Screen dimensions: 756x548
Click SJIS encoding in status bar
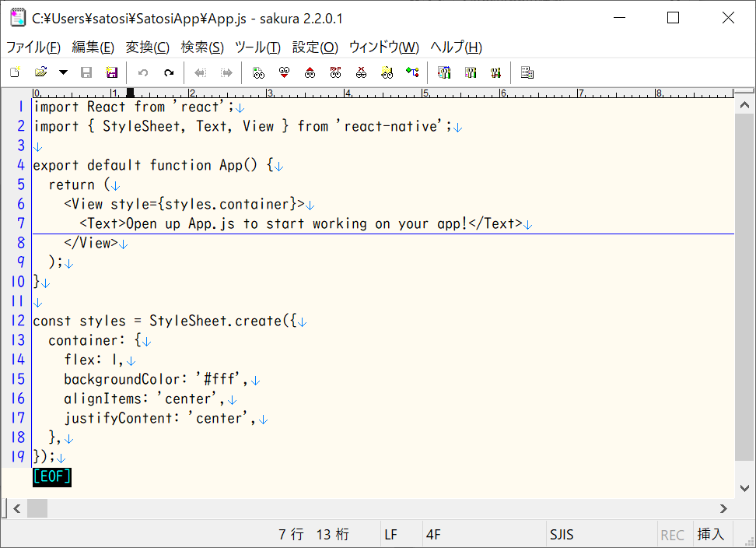[x=562, y=535]
